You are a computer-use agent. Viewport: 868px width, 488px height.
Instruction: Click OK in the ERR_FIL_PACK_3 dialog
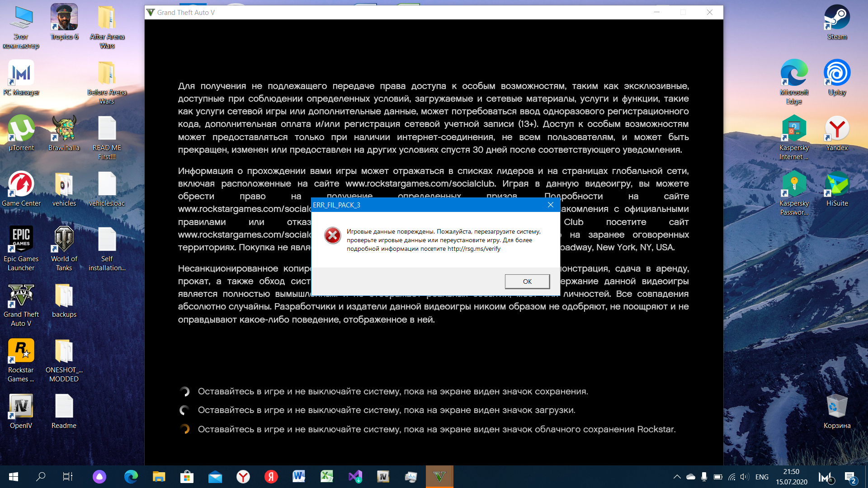pos(527,282)
